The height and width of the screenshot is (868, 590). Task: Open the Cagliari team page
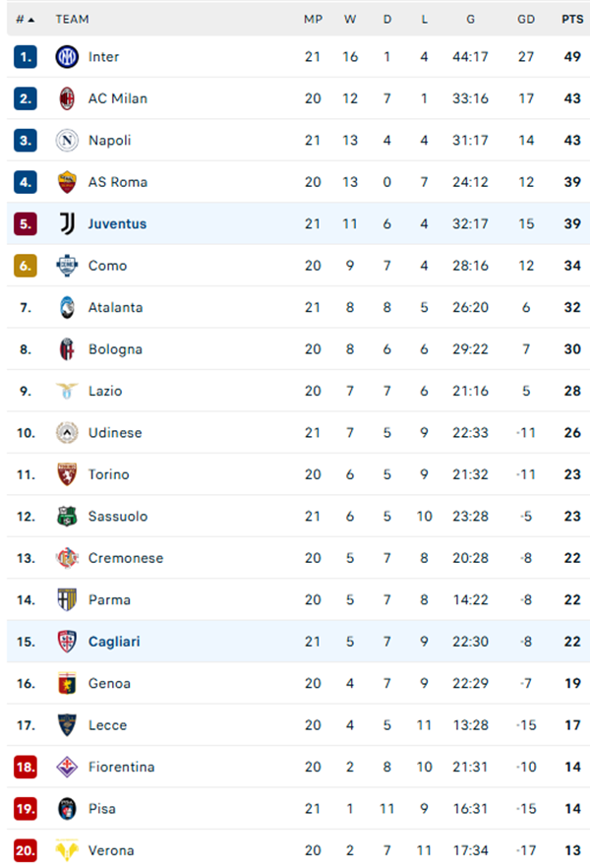(x=116, y=642)
